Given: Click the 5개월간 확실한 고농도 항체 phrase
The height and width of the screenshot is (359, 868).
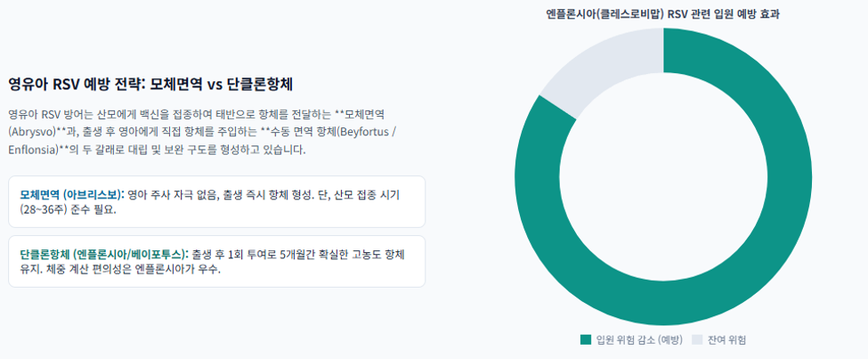Looking at the screenshot, I should tap(344, 255).
